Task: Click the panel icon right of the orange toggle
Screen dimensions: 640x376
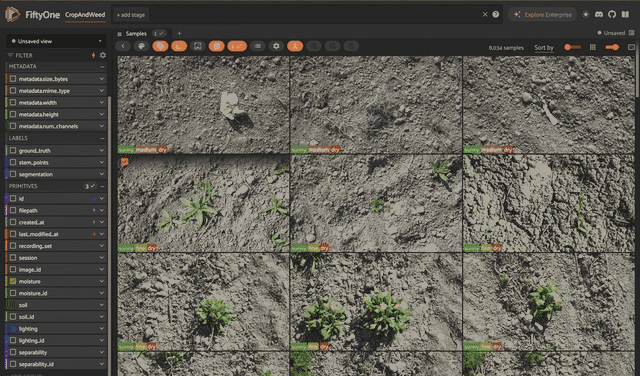Action: coord(631,47)
